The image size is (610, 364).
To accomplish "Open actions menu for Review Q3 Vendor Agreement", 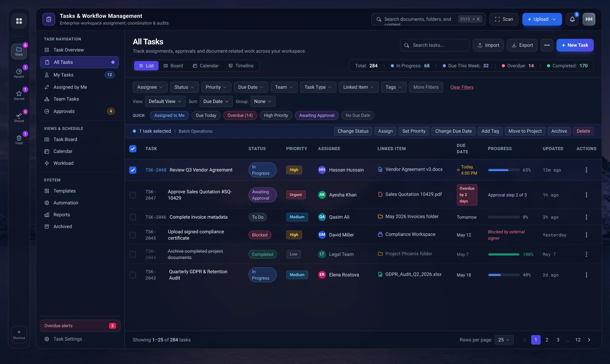I will [586, 170].
